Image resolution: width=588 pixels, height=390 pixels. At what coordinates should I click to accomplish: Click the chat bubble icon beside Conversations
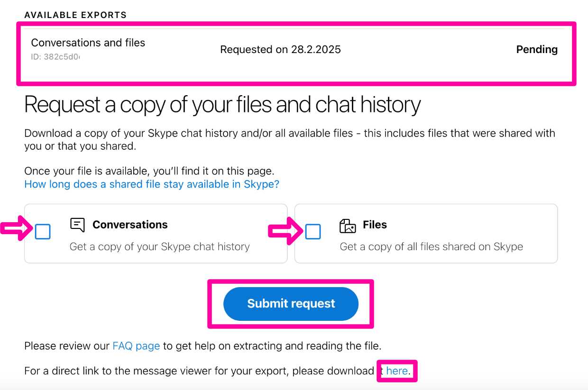77,225
